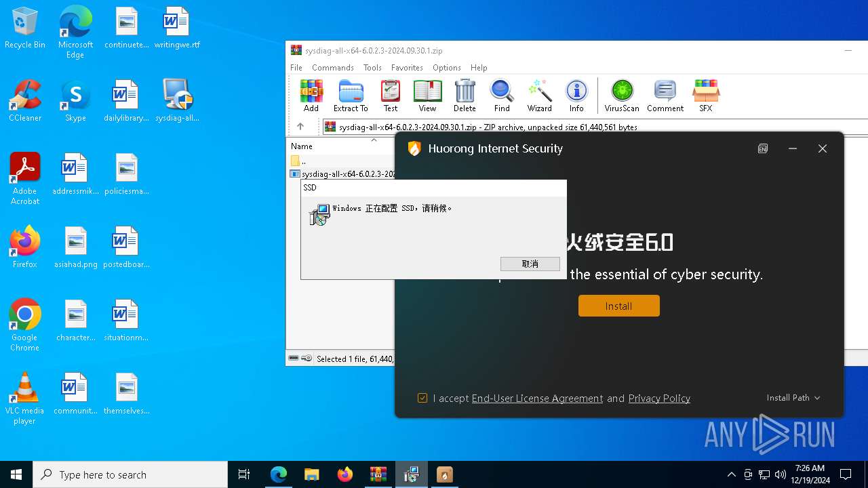Open the Windows Start menu
Screen dimensions: 868x488
[16, 474]
